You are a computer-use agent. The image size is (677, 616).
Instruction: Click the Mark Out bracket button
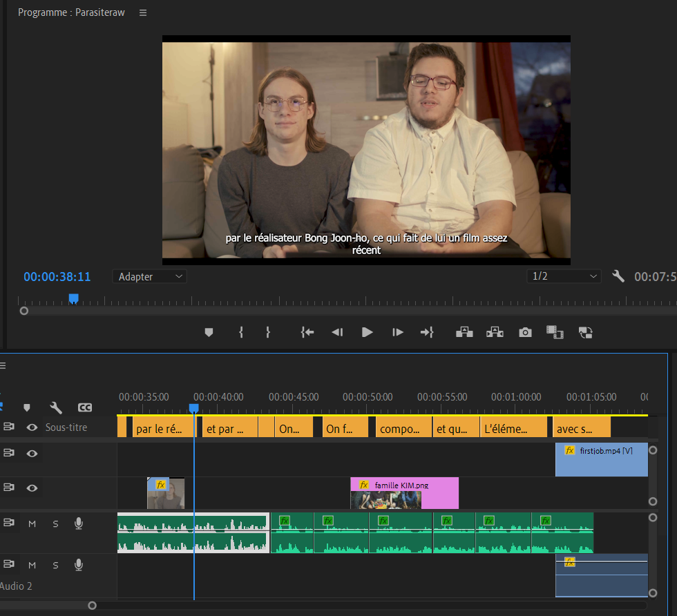[268, 332]
